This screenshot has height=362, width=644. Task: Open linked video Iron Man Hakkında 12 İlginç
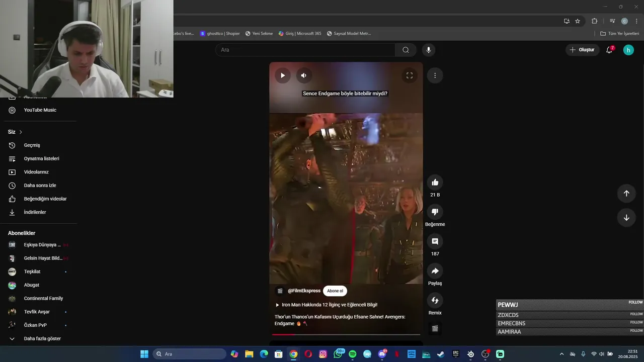click(x=326, y=305)
